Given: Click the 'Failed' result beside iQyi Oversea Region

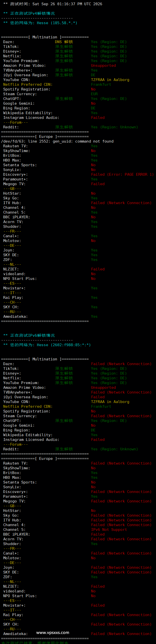Looking at the screenshot, I should [98, 397].
